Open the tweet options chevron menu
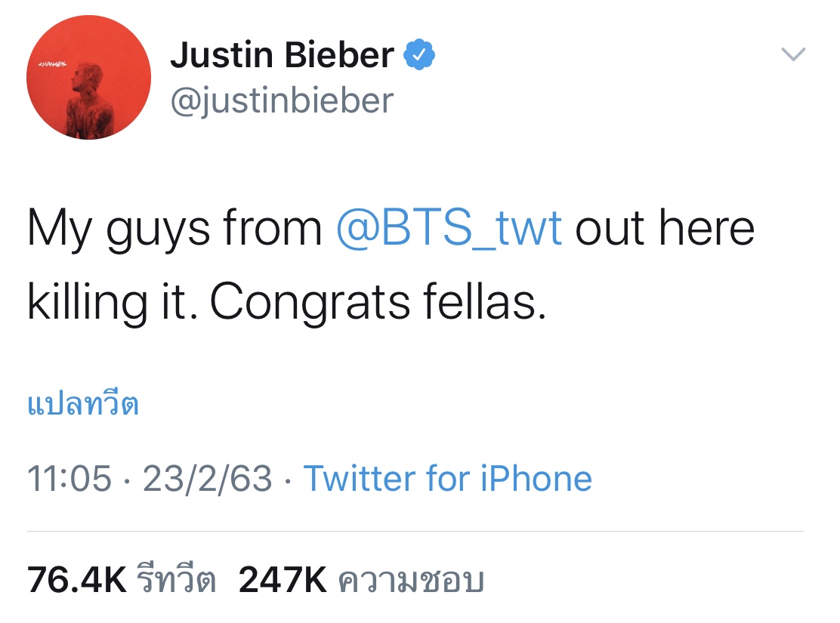 (792, 54)
